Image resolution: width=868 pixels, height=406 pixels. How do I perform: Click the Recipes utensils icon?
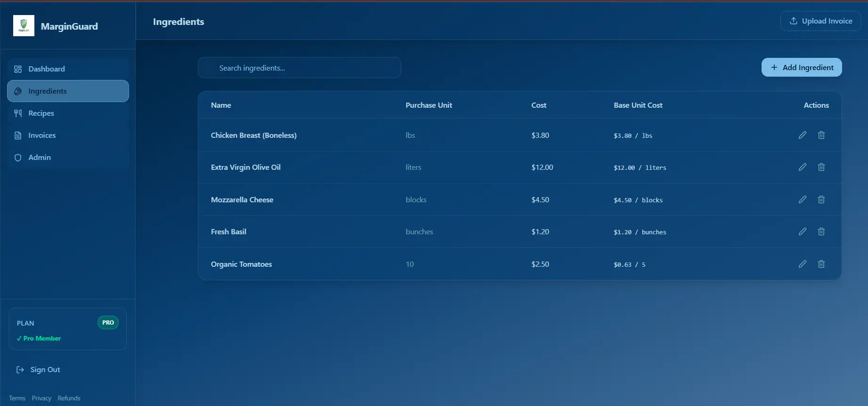18,113
